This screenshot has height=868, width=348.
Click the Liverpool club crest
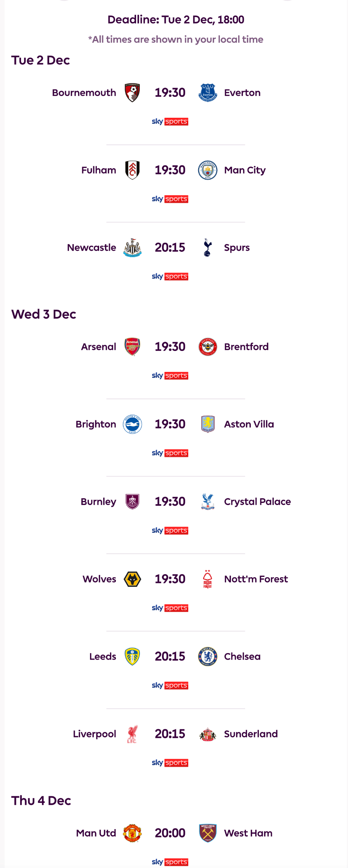pyautogui.click(x=132, y=734)
